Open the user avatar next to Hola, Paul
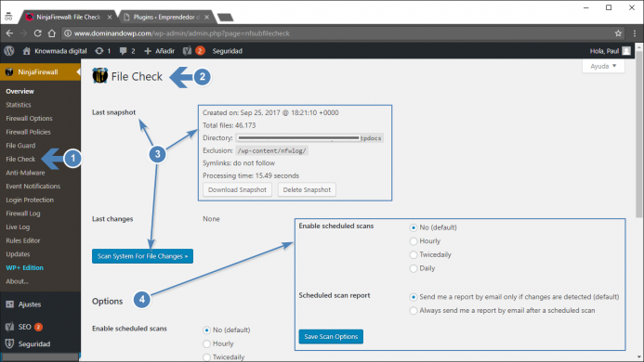This screenshot has width=644, height=362. point(626,51)
